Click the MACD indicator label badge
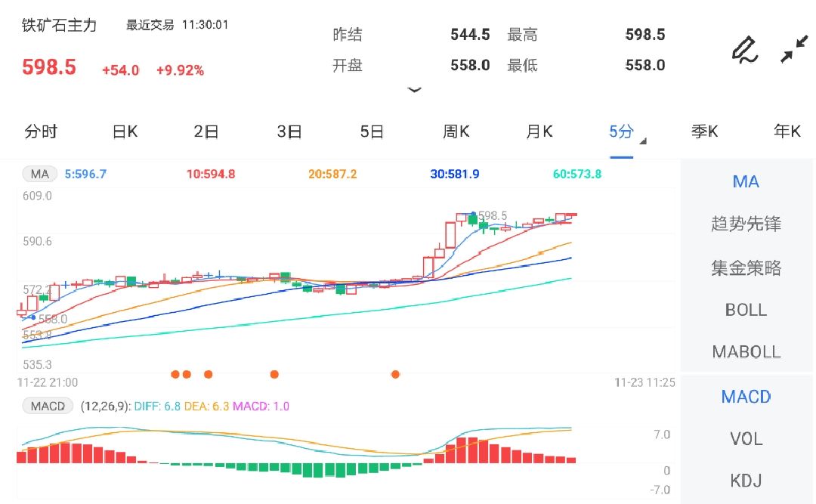Image resolution: width=816 pixels, height=504 pixels. (48, 406)
